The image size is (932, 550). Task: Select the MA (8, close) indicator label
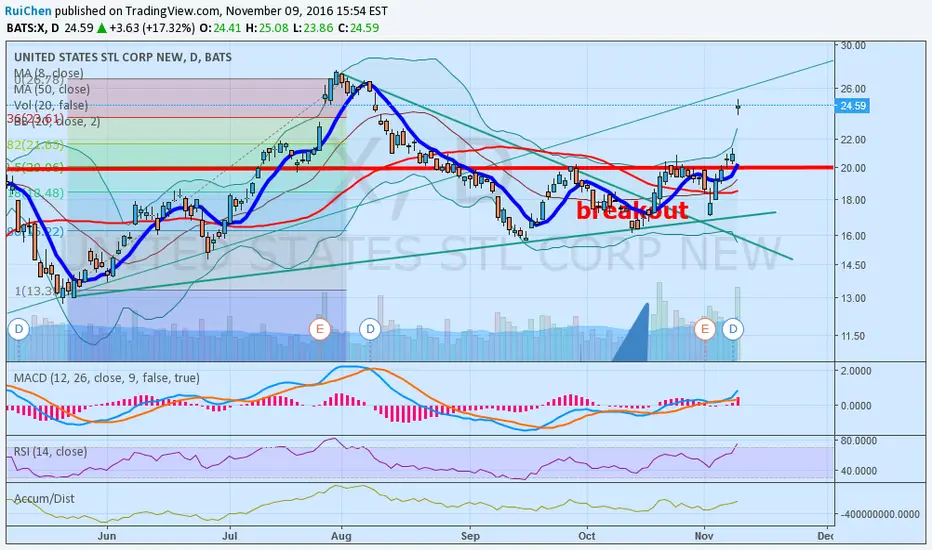49,73
